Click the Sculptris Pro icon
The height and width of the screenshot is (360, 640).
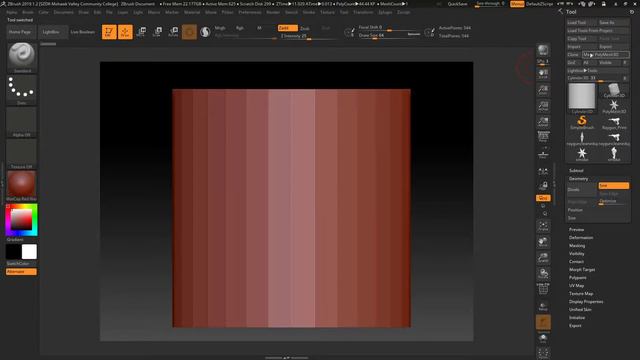pyautogui.click(x=205, y=32)
